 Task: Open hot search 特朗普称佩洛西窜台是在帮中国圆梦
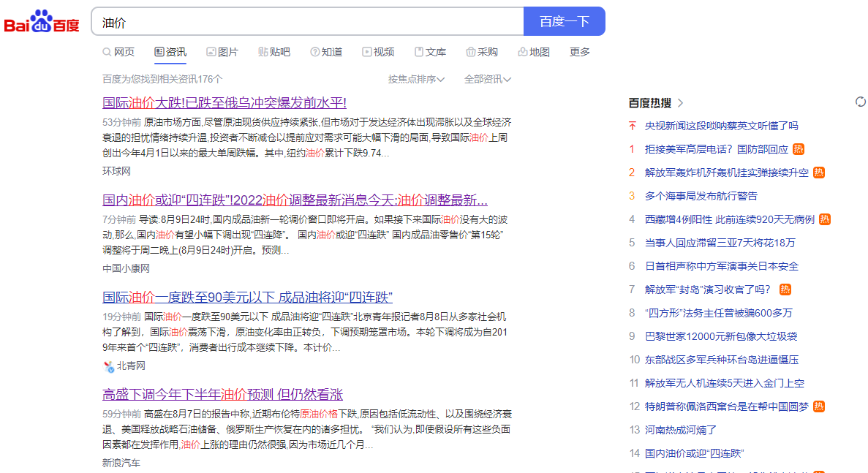[x=727, y=406]
